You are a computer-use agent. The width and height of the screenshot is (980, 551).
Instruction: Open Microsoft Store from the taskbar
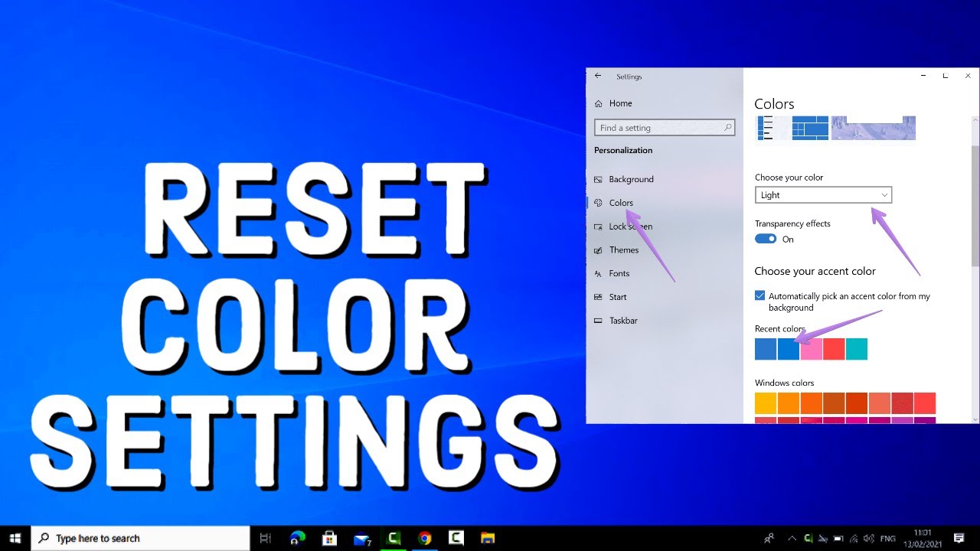(x=330, y=539)
